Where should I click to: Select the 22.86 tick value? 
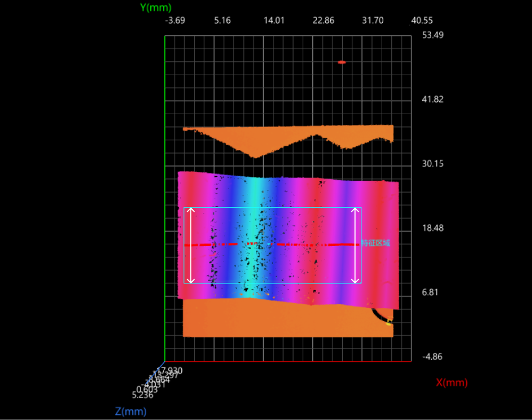coord(324,20)
